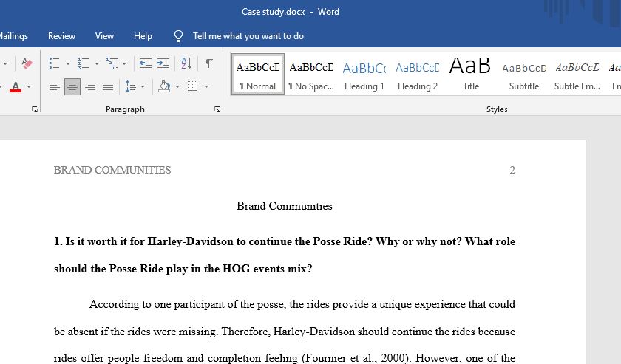The image size is (621, 364).
Task: Click the Clear All Formatting eraser icon
Action: coord(27,63)
